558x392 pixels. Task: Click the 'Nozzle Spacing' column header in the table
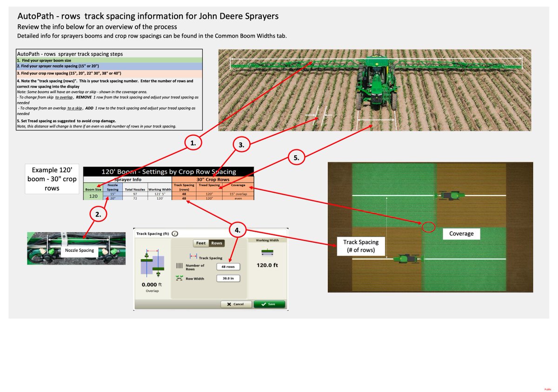coord(112,187)
